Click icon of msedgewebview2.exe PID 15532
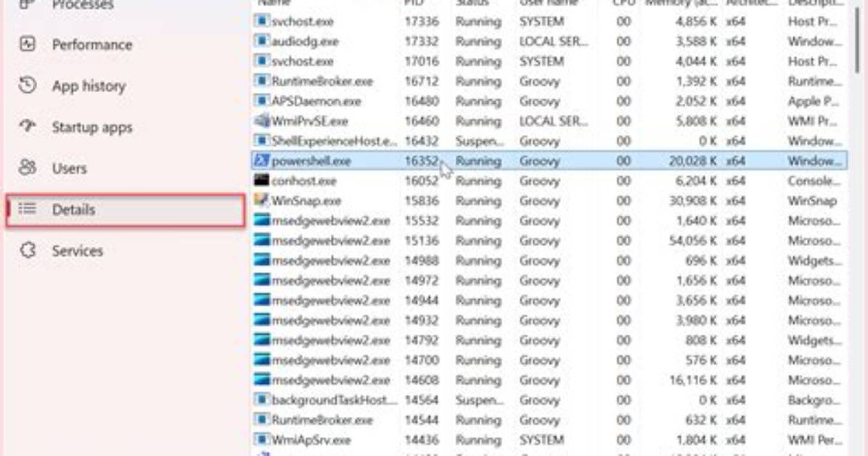Screen dimensions: 868x456 click(x=261, y=220)
